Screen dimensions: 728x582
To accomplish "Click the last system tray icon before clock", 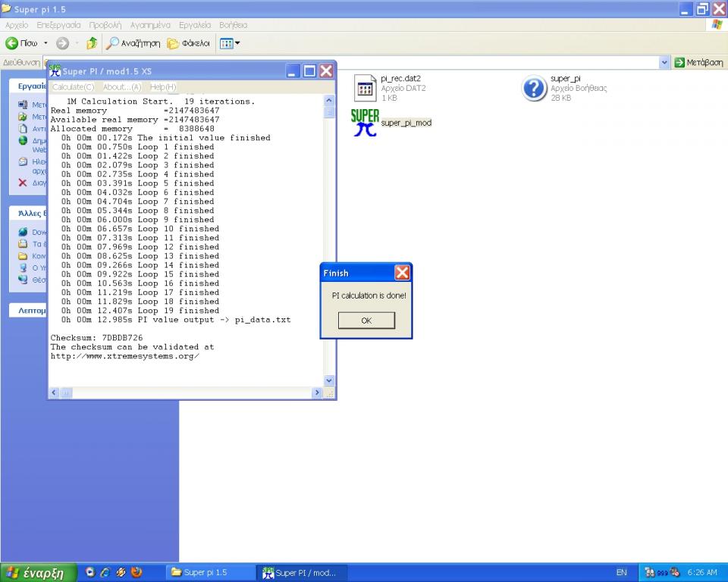I will (675, 573).
